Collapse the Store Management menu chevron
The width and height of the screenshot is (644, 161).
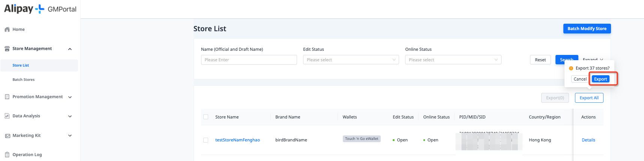[70, 49]
